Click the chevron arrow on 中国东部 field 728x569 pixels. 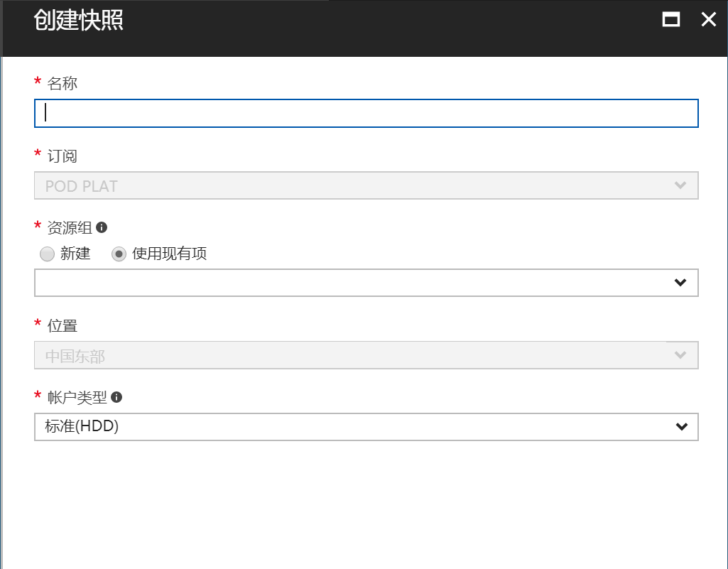(680, 355)
